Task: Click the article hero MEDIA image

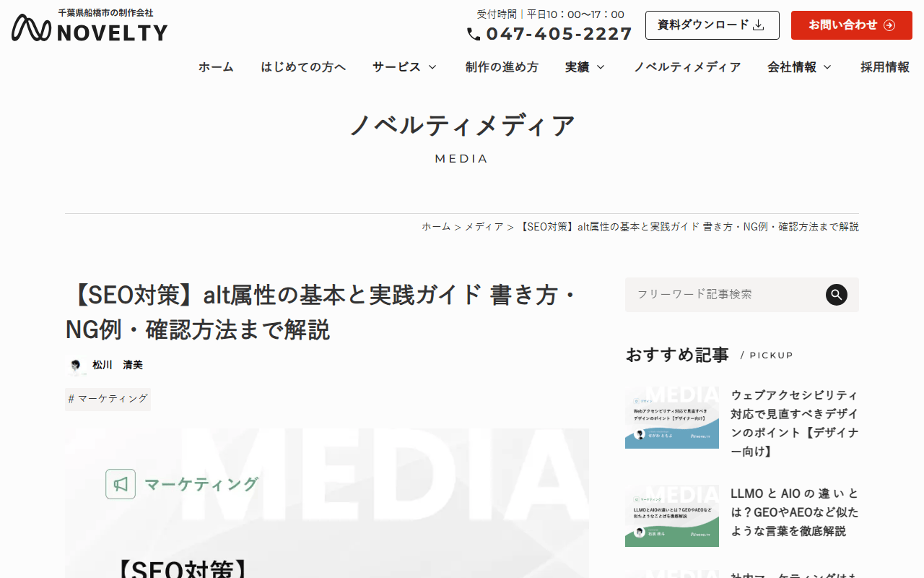Action: pyautogui.click(x=327, y=503)
